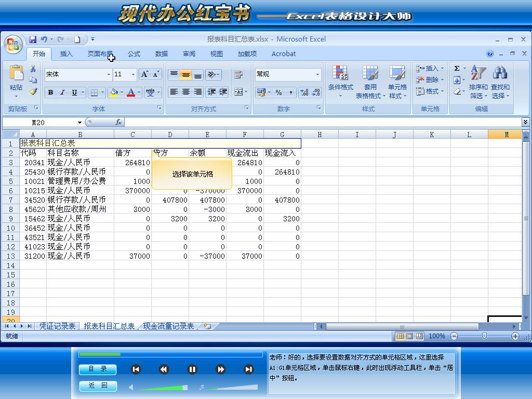Image resolution: width=532 pixels, height=399 pixels.
Task: Open the Conditional Formatting (条件格式) icon
Action: [340, 73]
